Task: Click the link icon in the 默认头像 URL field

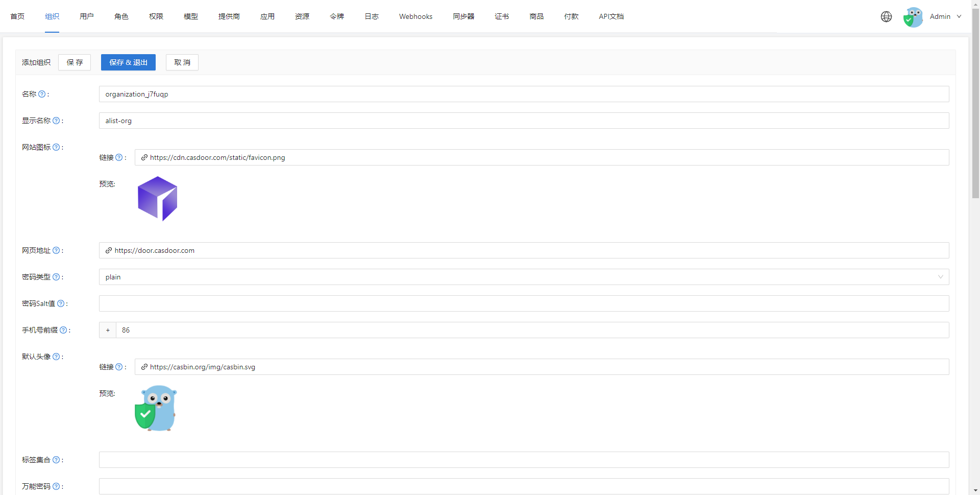Action: pos(143,367)
